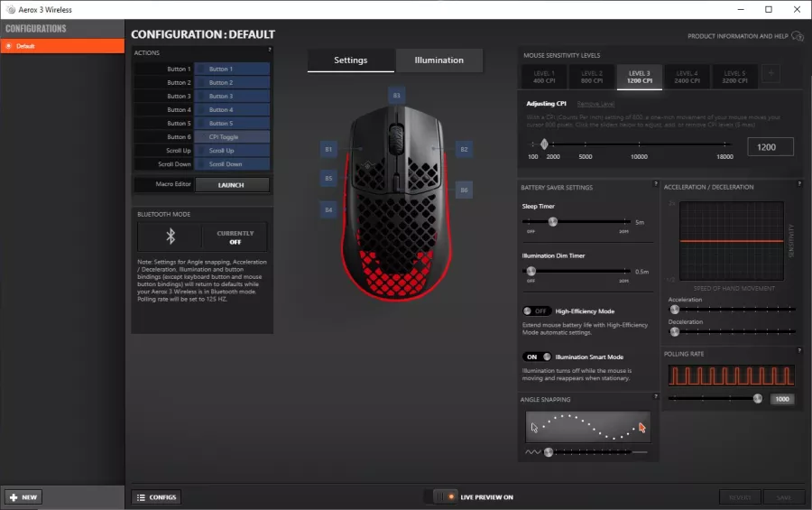Select the Default configuration
Screen dimensions: 812x510
(62, 46)
